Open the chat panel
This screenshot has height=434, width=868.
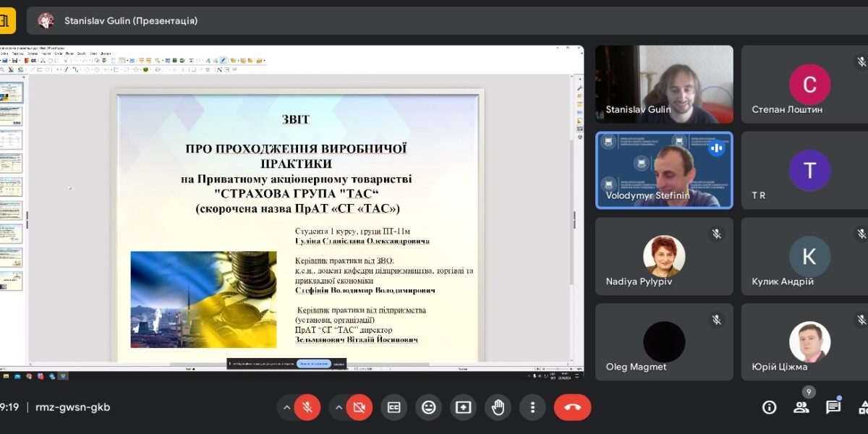click(x=833, y=407)
